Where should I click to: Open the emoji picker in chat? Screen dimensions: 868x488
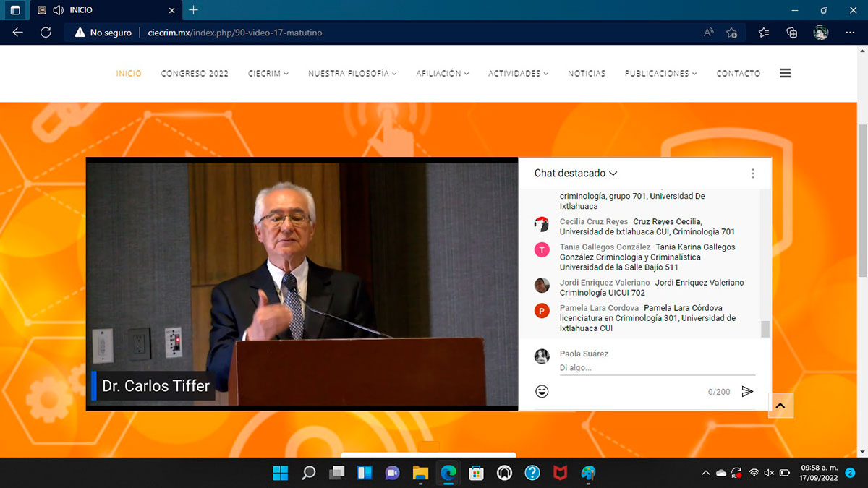(542, 391)
